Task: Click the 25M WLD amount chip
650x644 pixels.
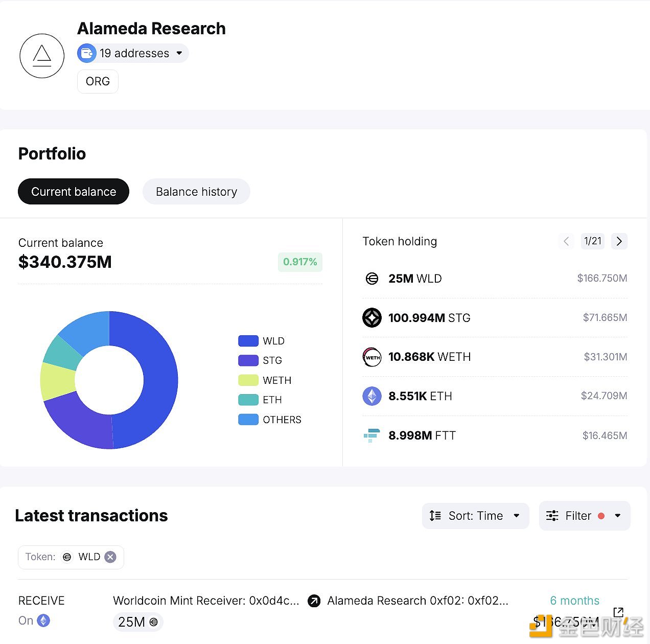Action: click(x=138, y=622)
